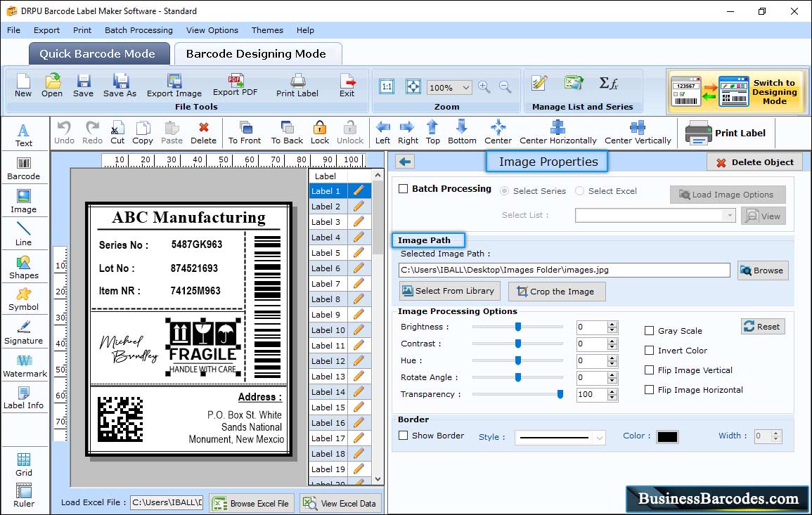
Task: Click Browse Excel File button
Action: [x=251, y=503]
